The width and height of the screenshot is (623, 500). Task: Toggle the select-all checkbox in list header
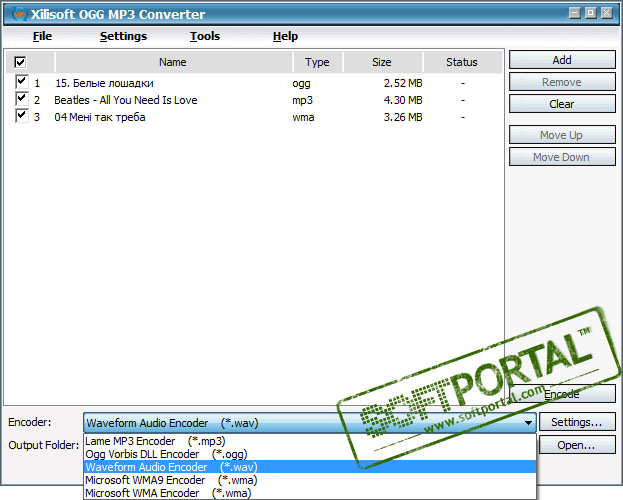click(x=20, y=62)
